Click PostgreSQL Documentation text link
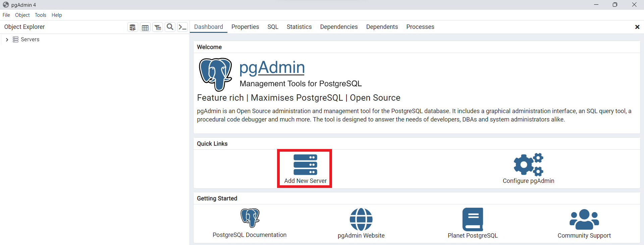 [250, 235]
